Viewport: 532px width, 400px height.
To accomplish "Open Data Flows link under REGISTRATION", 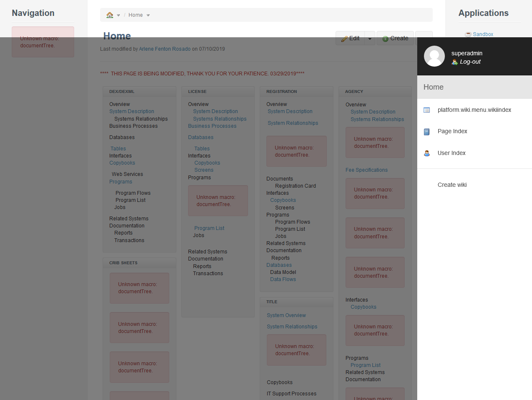I will click(283, 279).
